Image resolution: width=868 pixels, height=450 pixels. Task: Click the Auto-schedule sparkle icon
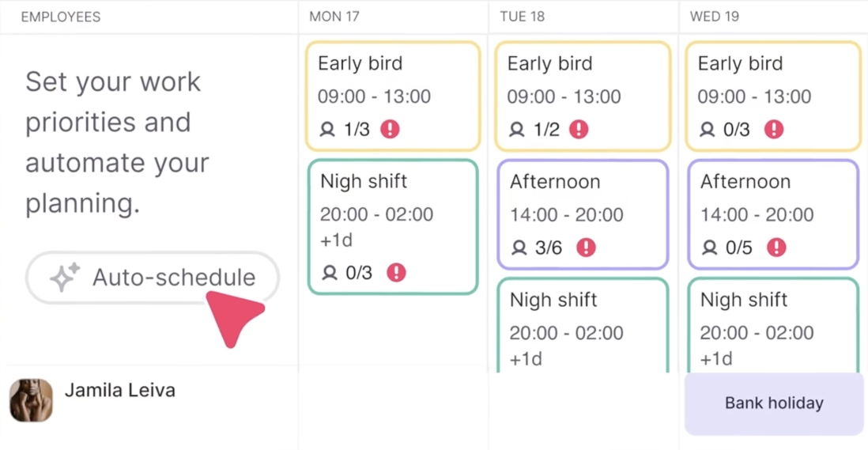coord(65,278)
